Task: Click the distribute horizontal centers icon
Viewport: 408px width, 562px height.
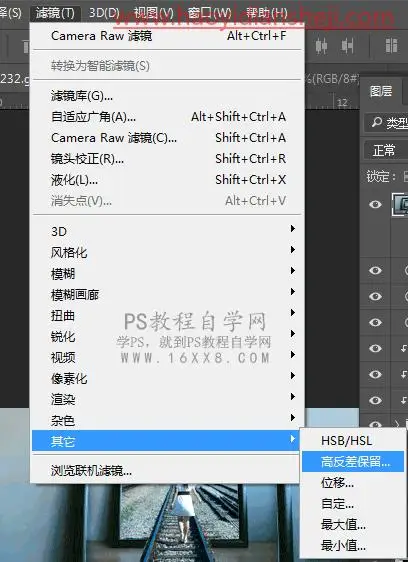Action: coord(321,46)
